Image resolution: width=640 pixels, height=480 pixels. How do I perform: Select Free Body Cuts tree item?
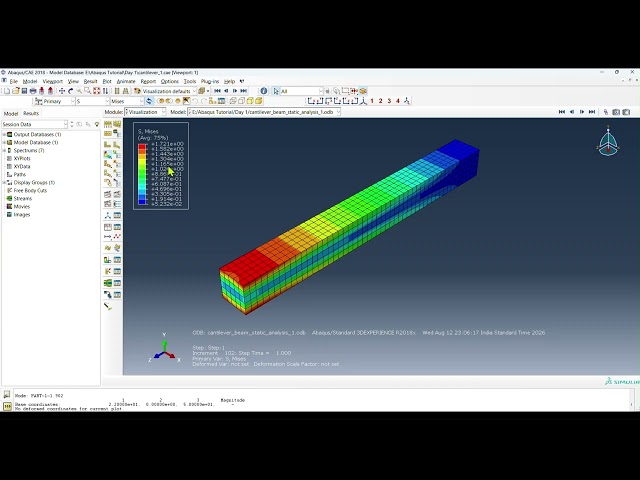[x=30, y=190]
